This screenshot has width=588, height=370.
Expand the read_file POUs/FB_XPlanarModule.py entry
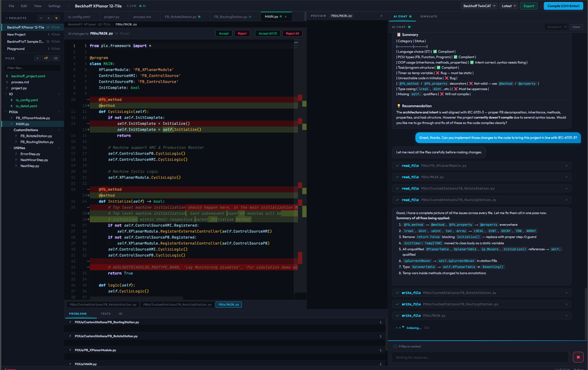click(x=566, y=166)
